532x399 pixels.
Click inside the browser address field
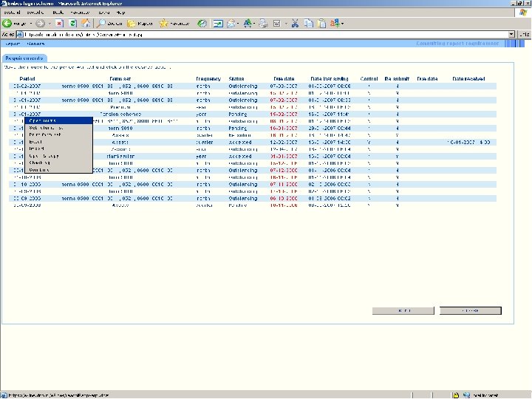(x=259, y=34)
